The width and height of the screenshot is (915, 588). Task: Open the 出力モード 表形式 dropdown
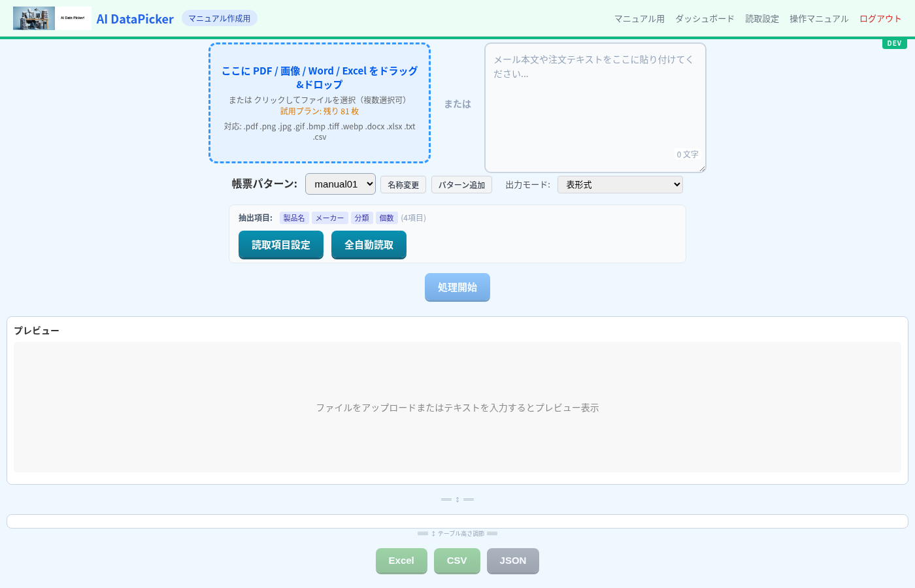(x=620, y=185)
